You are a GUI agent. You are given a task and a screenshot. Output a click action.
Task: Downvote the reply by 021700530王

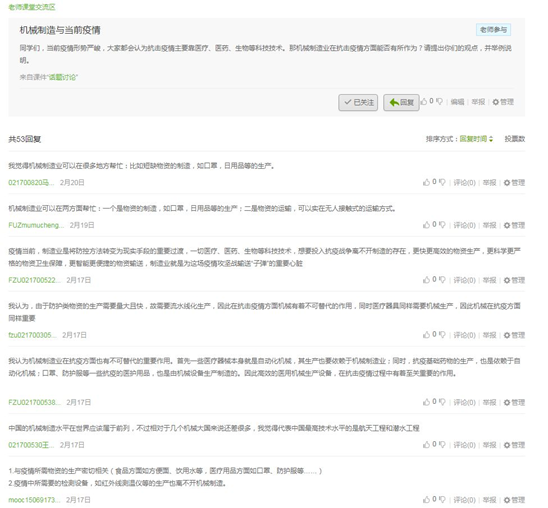click(x=442, y=444)
